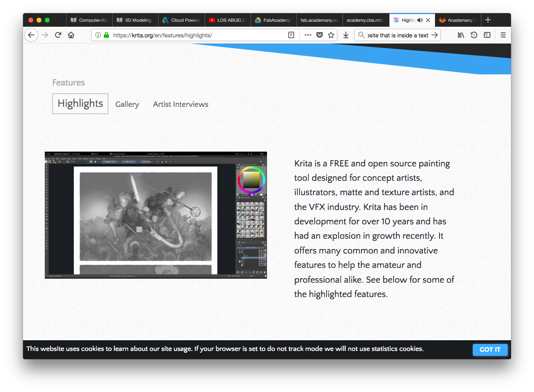Go forward with the forward arrow
534x392 pixels.
point(45,35)
